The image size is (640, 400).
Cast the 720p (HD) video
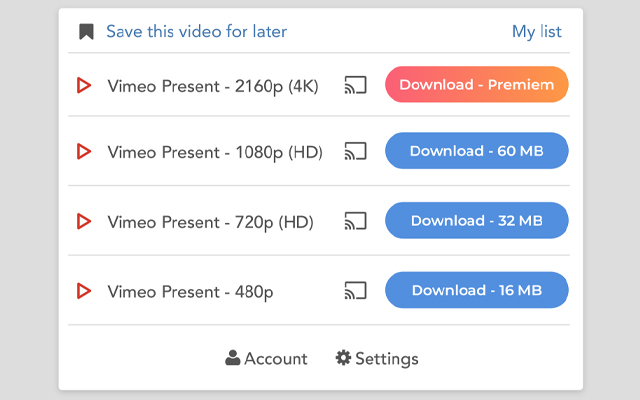pyautogui.click(x=355, y=221)
